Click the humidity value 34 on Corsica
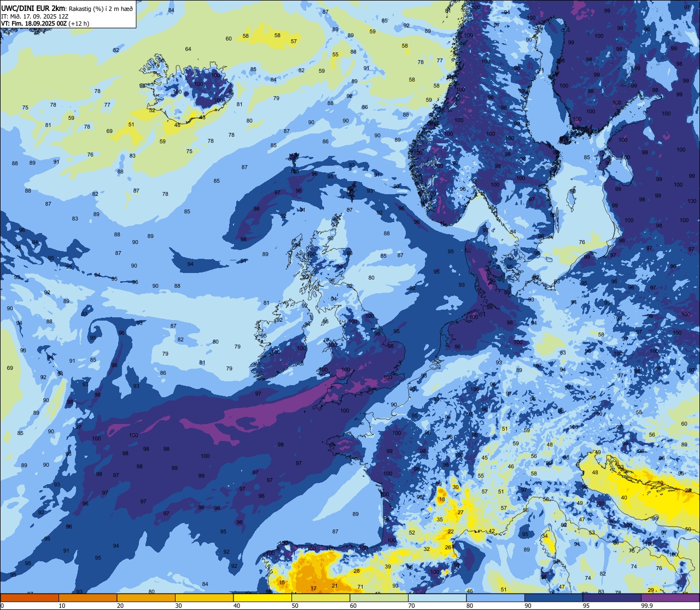 (x=545, y=537)
